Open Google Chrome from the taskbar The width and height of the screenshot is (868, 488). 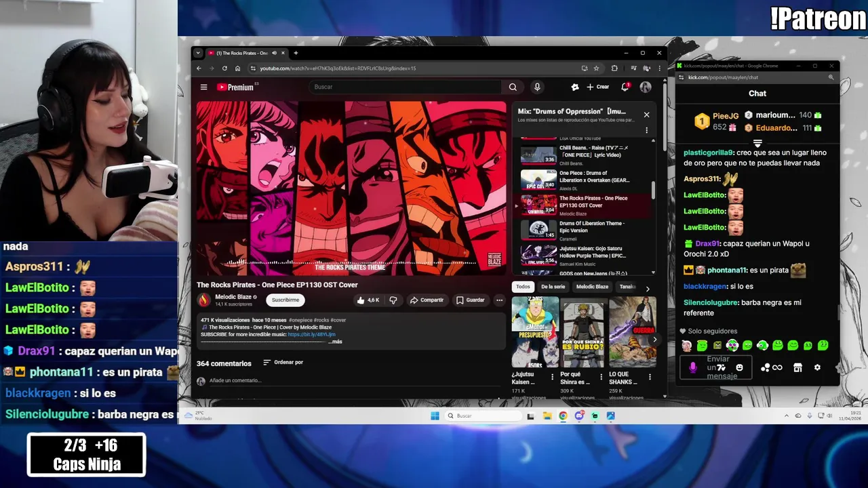pyautogui.click(x=563, y=416)
